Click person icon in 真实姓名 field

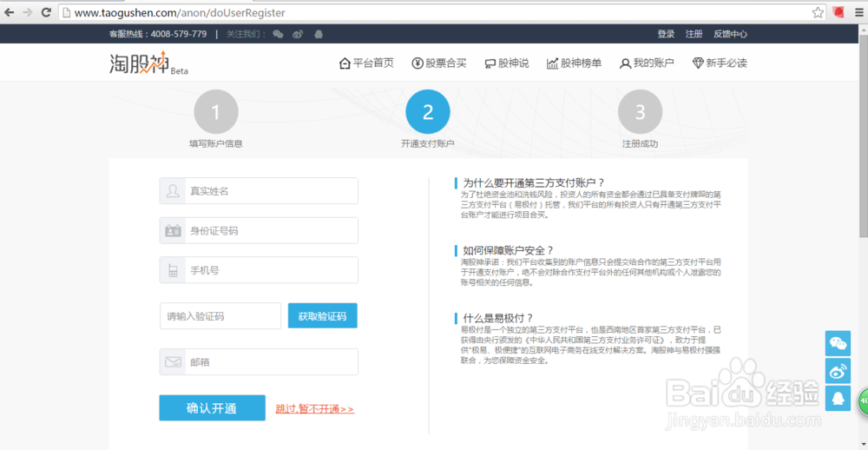174,191
